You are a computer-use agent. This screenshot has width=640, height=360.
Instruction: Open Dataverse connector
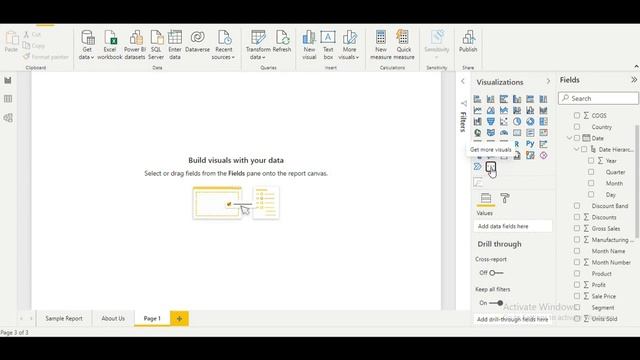[197, 42]
